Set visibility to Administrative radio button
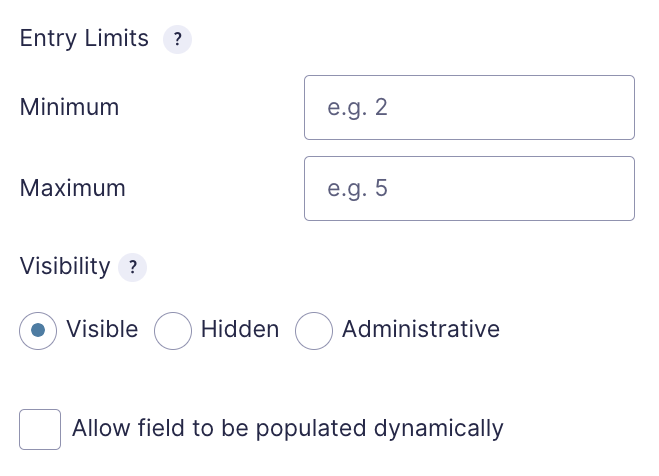The height and width of the screenshot is (476, 659). 314,331
